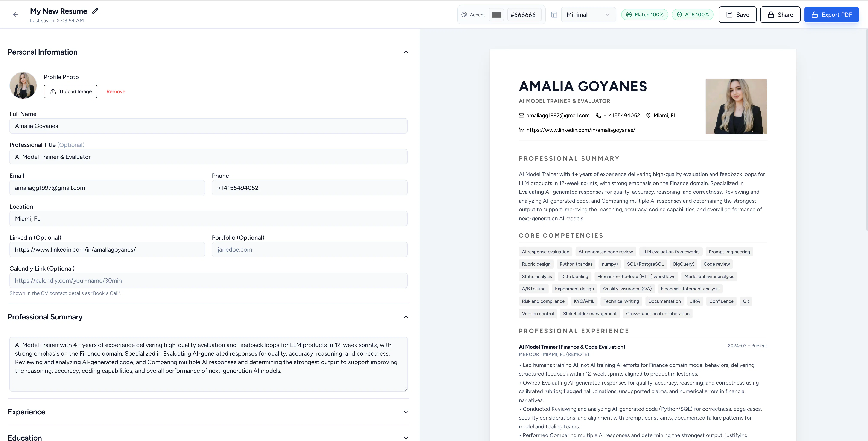
Task: Select the 'Git' skill chip
Action: tap(746, 301)
